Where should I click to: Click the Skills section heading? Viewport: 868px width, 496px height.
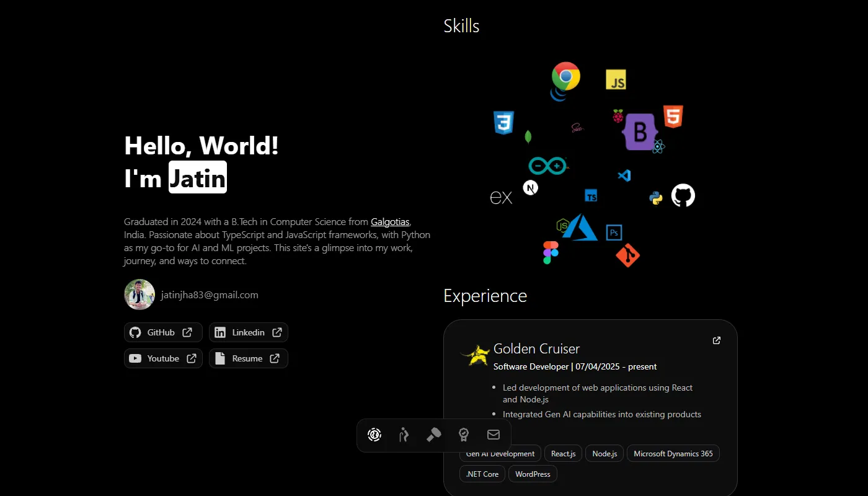(x=462, y=26)
